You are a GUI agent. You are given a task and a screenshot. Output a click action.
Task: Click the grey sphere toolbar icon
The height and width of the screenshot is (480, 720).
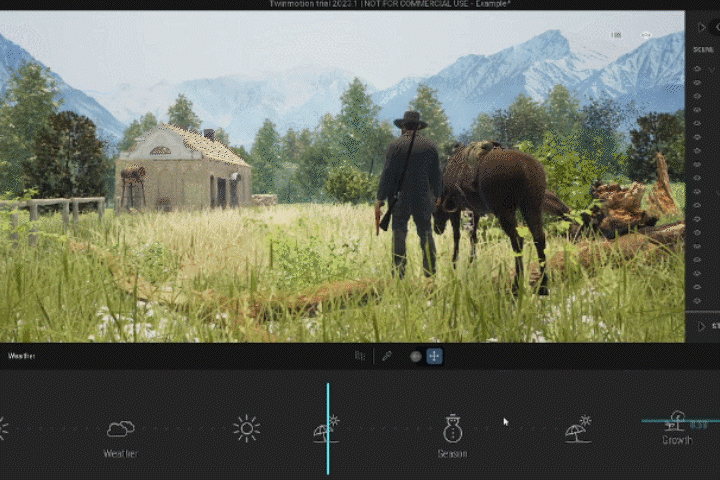click(x=416, y=356)
